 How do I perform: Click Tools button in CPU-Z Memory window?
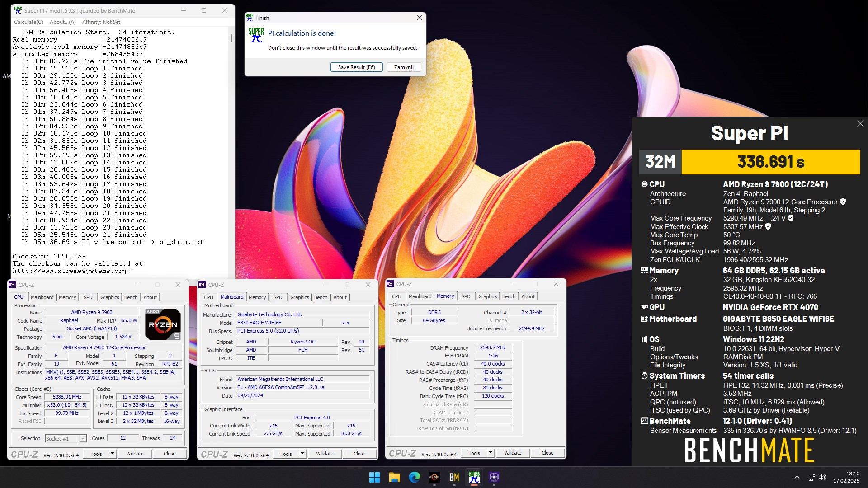click(x=474, y=453)
